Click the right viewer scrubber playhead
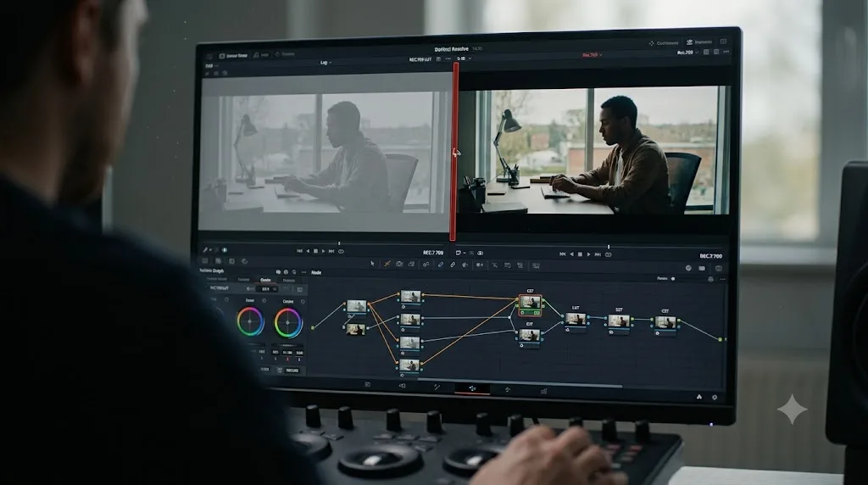 click(x=609, y=247)
